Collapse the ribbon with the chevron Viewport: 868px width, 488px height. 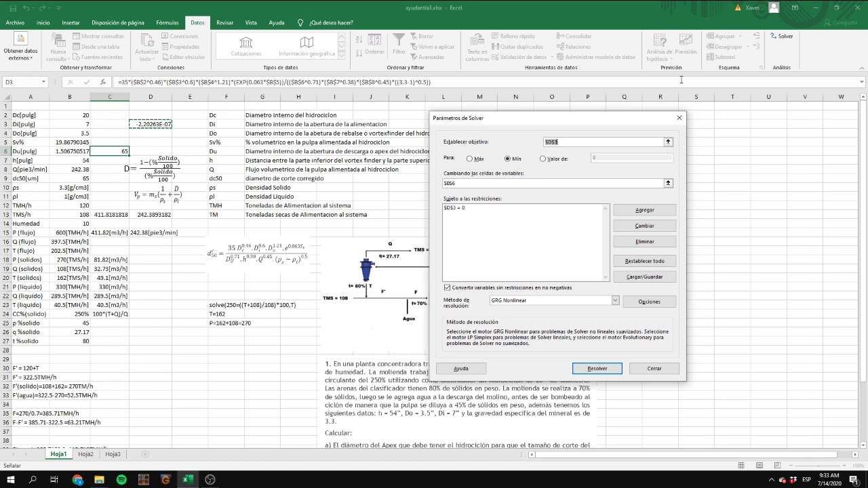(861, 68)
